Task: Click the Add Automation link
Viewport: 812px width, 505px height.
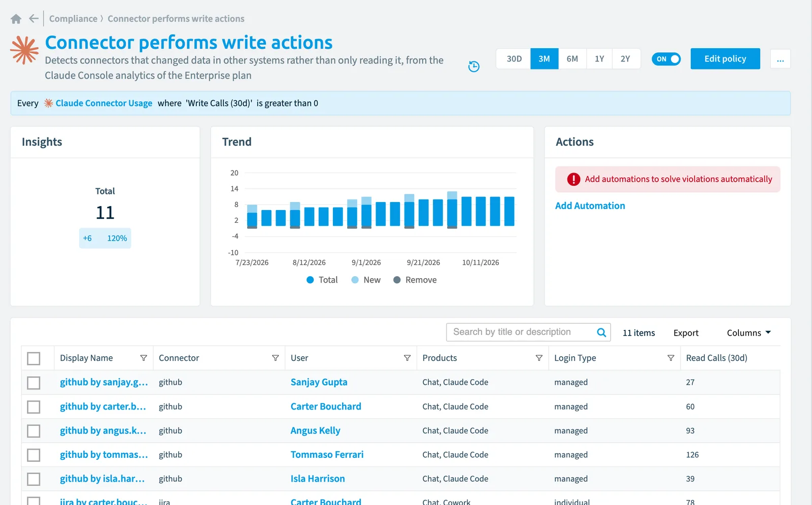Action: [x=590, y=206]
